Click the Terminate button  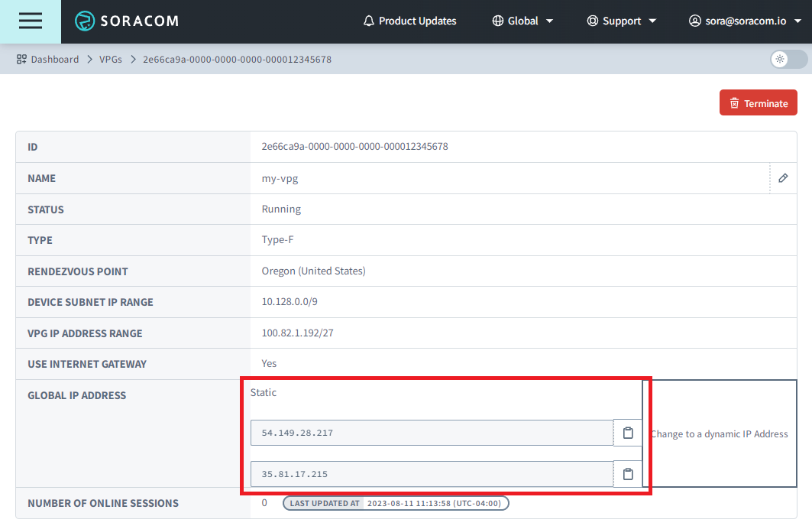point(758,102)
